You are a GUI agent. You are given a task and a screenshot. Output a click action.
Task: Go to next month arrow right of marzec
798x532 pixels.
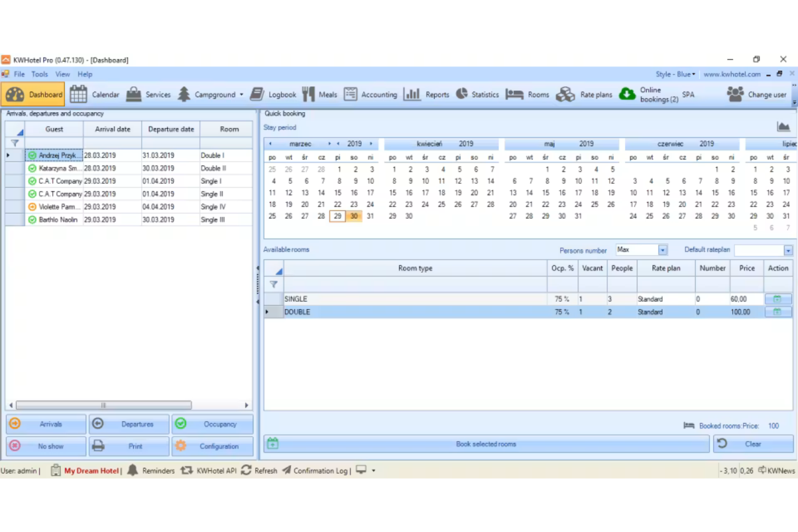point(329,144)
